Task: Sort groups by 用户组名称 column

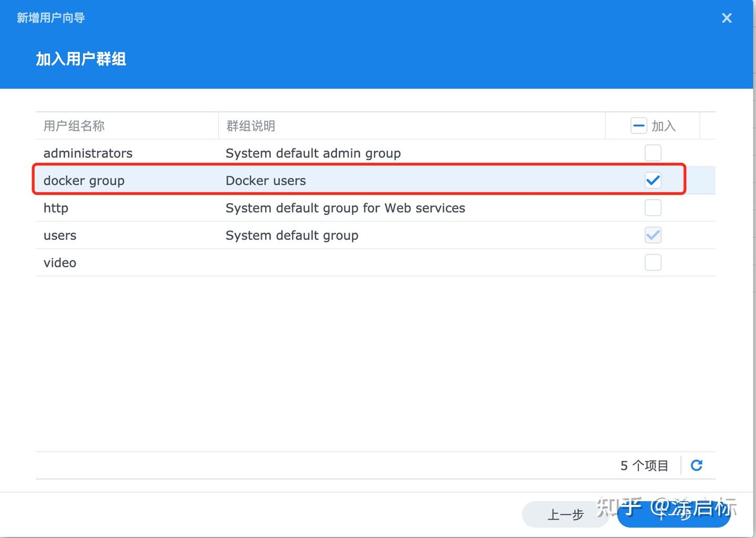Action: [73, 125]
